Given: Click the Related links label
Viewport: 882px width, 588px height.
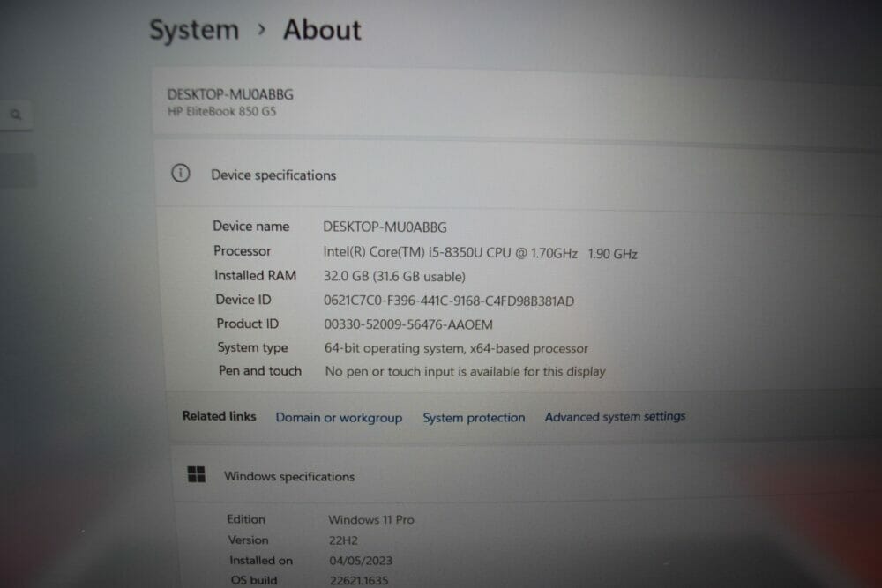Looking at the screenshot, I should pyautogui.click(x=219, y=416).
